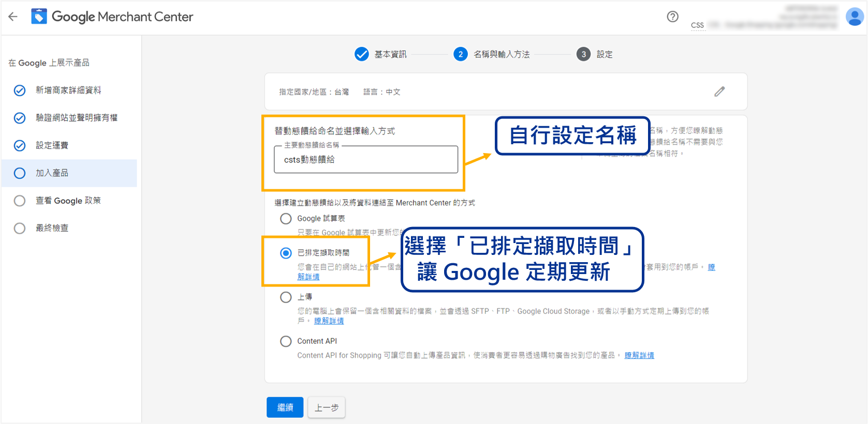Open 驗證網站並聲明擁有權 in the sidebar

(x=77, y=118)
